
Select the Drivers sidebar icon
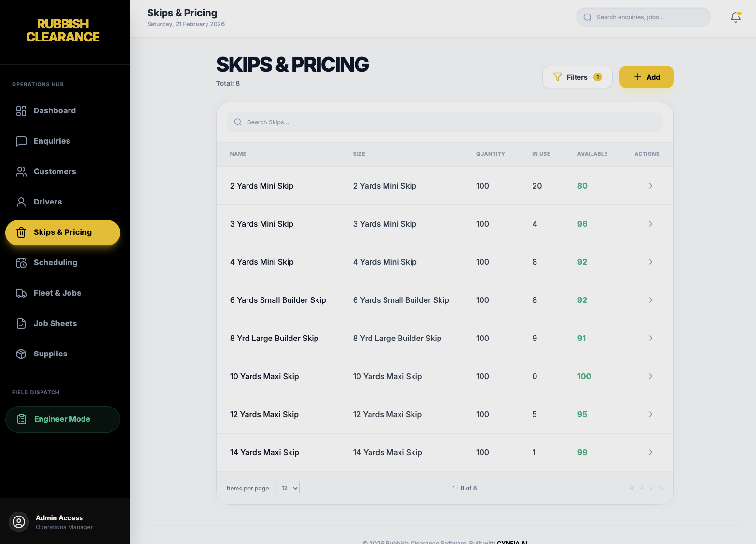tap(21, 202)
